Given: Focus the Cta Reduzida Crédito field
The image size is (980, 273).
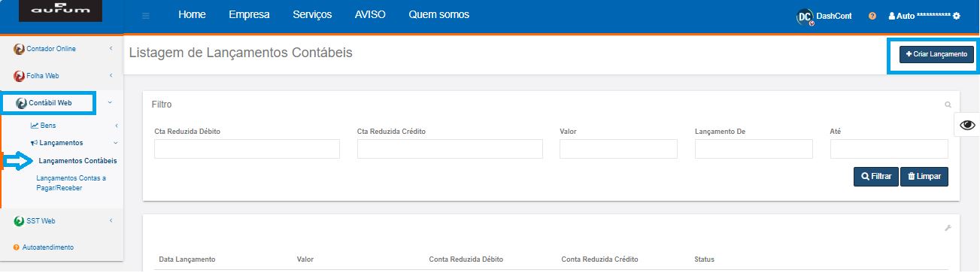Looking at the screenshot, I should click(450, 149).
